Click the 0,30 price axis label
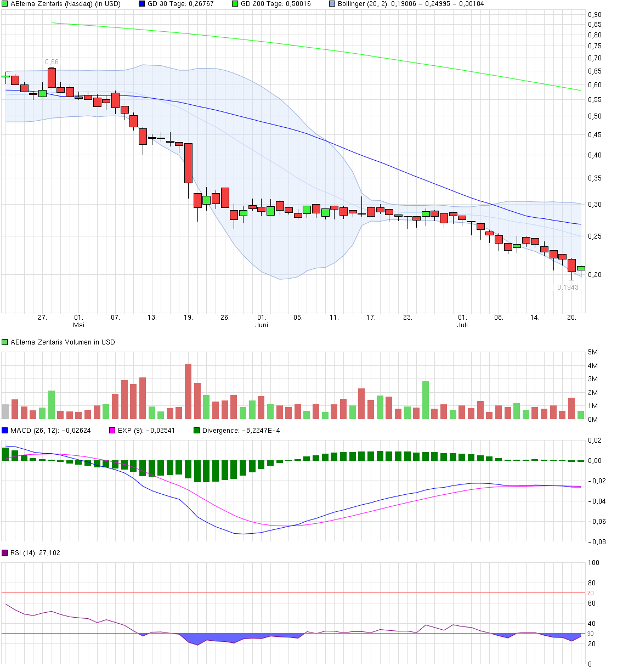The height and width of the screenshot is (672, 617). [x=595, y=205]
